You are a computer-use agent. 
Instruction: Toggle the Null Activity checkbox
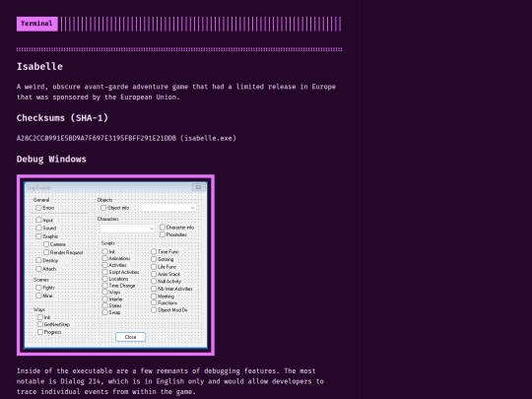tap(154, 281)
